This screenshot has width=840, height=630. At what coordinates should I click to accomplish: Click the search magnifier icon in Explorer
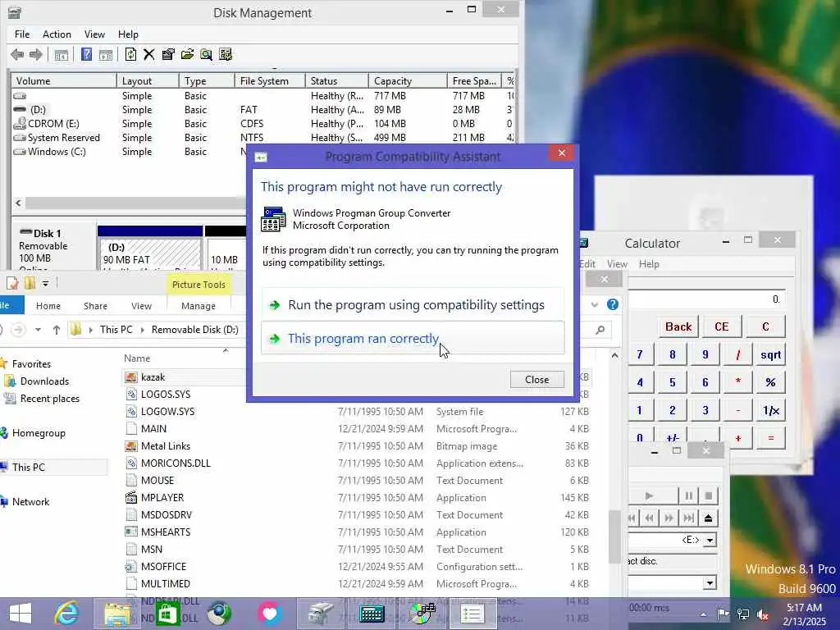(600, 330)
